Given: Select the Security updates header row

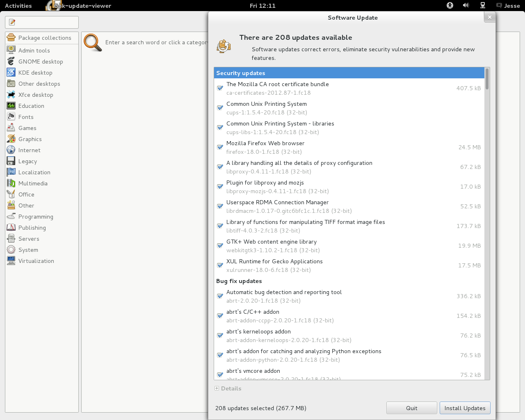Looking at the screenshot, I should click(349, 73).
